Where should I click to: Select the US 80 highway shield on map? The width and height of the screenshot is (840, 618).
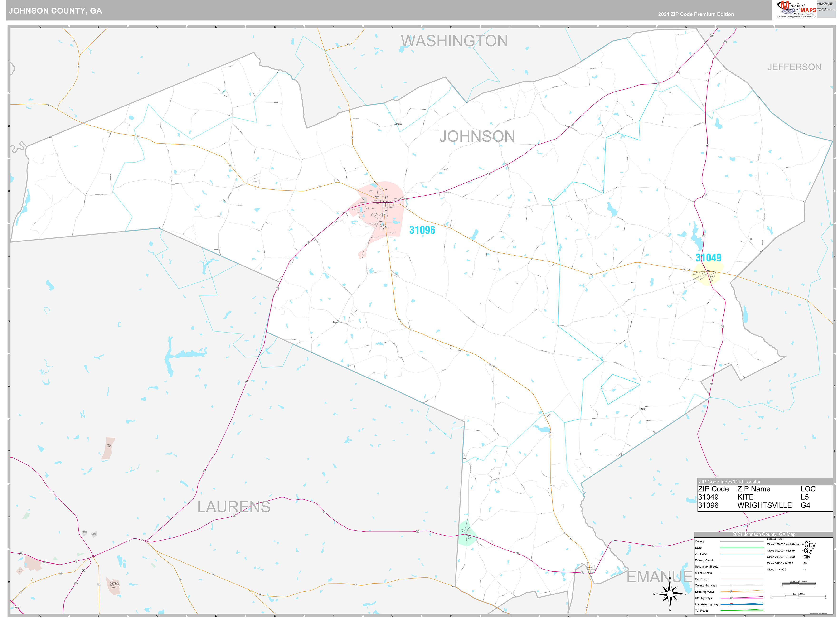749,523
